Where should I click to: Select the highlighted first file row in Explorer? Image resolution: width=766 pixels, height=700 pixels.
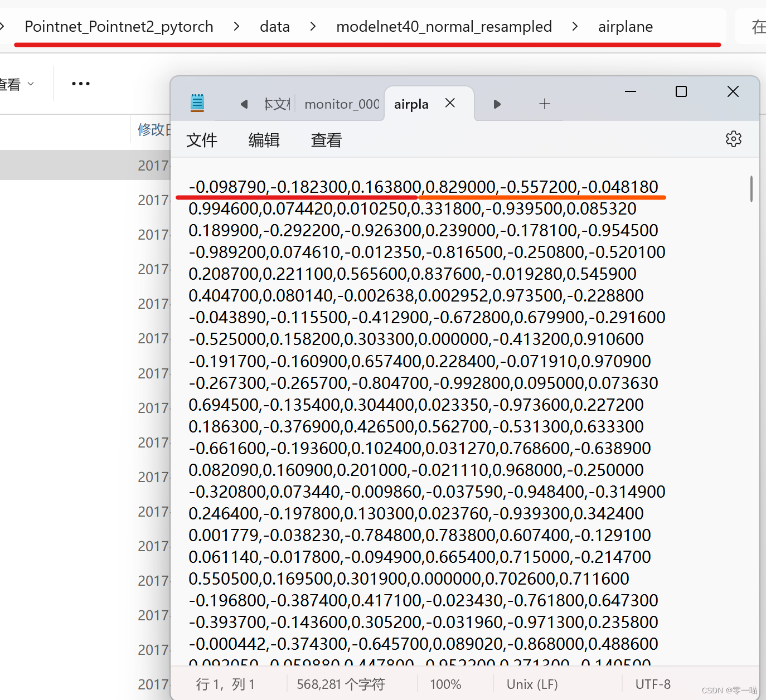(x=85, y=165)
